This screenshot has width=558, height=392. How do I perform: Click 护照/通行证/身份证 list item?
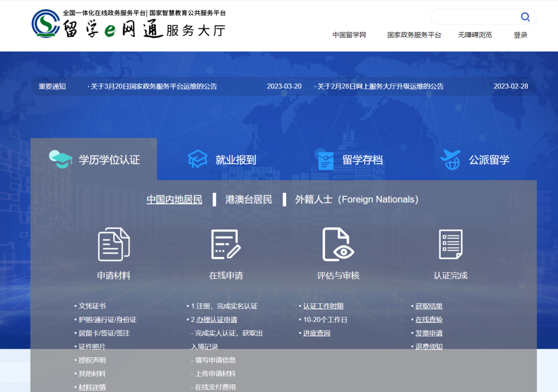pos(107,320)
